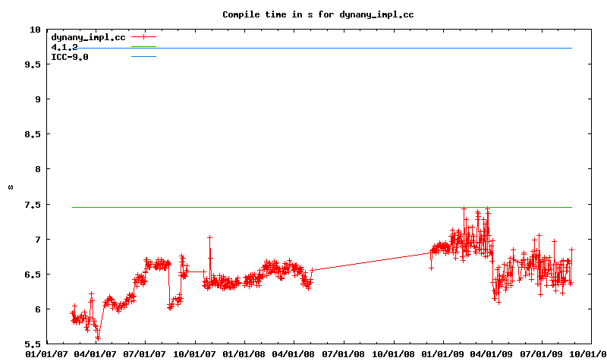Select the ICC-9.0 legend label
Screen dimensions: 607x364
[70, 57]
